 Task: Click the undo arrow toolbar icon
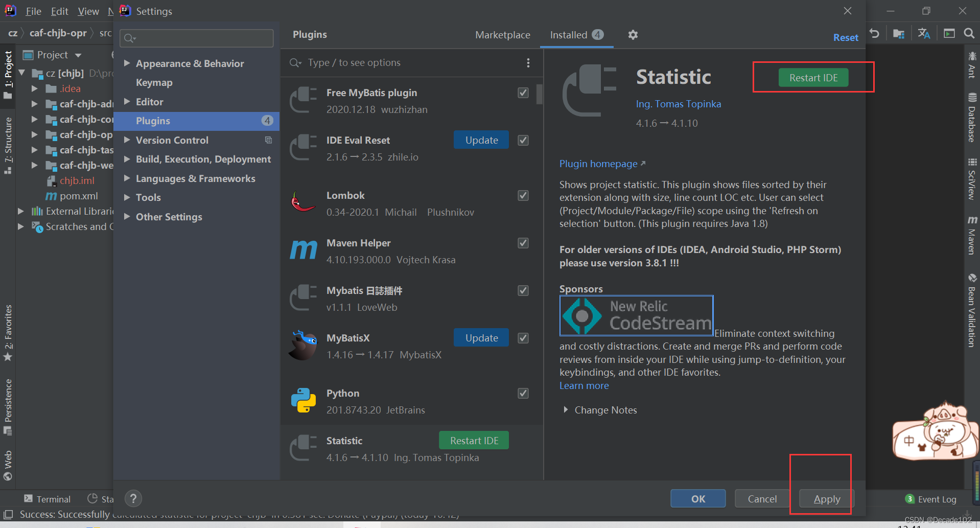pyautogui.click(x=874, y=34)
